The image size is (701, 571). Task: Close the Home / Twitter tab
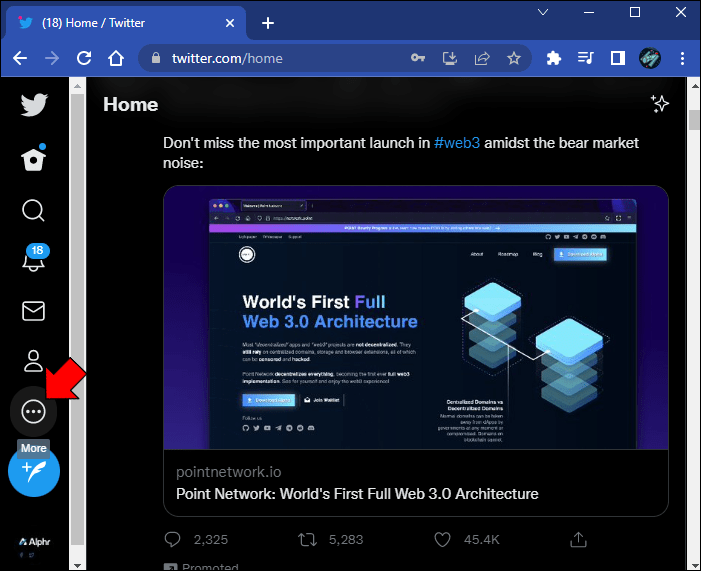click(x=230, y=23)
